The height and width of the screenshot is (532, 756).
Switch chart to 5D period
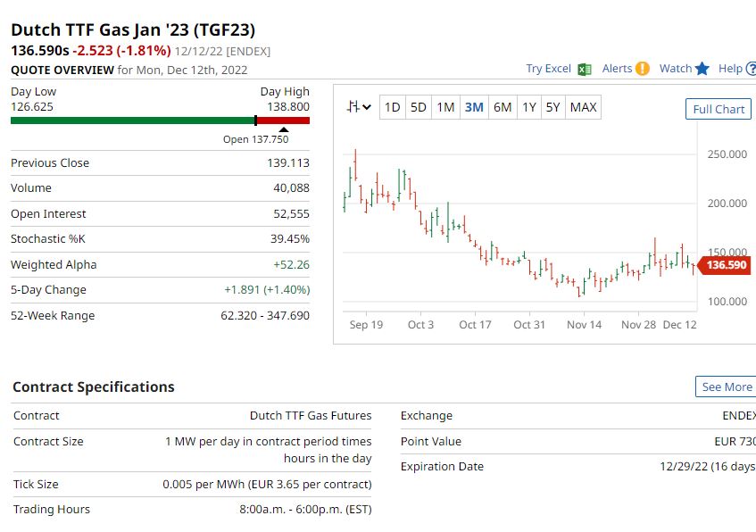coord(418,108)
